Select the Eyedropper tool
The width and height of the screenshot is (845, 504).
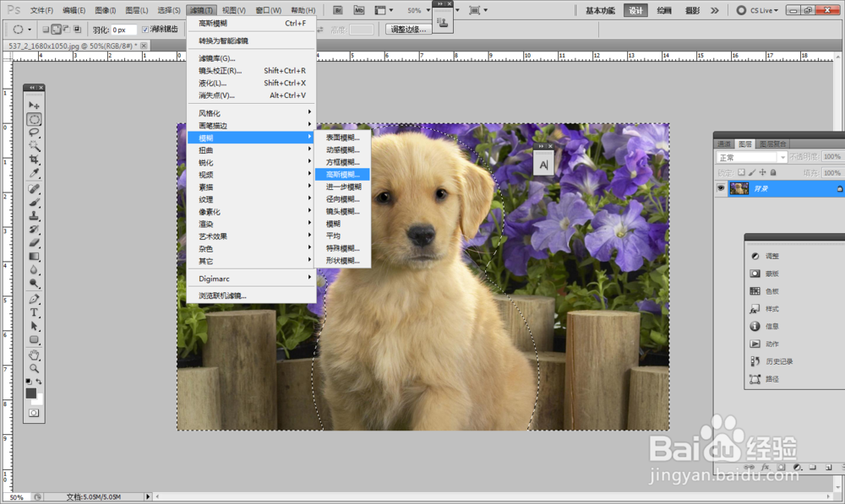click(34, 173)
